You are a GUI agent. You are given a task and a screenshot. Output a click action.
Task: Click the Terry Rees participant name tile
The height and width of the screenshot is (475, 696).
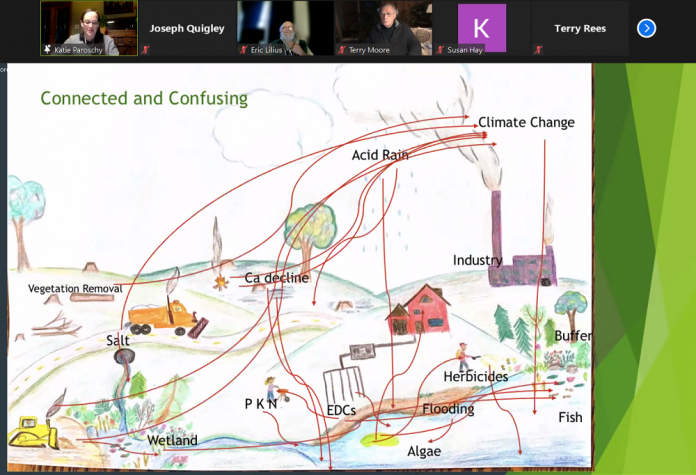click(579, 28)
